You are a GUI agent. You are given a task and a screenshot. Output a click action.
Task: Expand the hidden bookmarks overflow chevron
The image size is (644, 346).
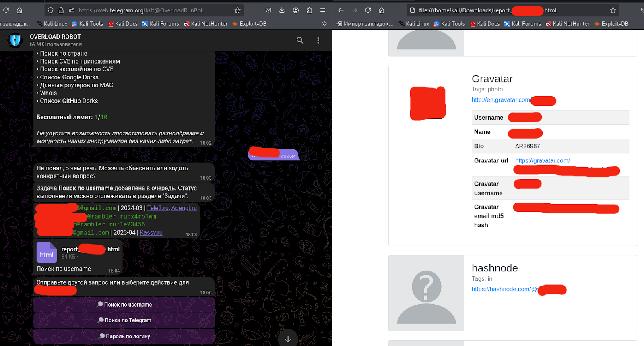click(x=324, y=24)
